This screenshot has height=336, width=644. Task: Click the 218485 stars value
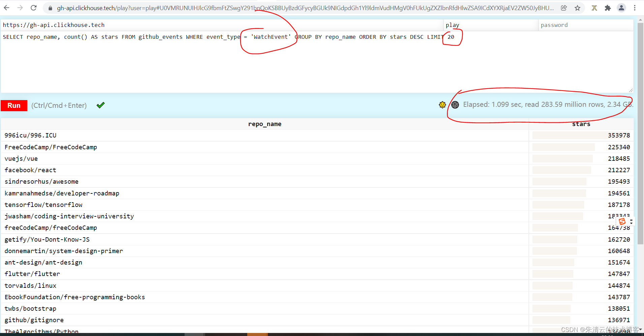[619, 159]
